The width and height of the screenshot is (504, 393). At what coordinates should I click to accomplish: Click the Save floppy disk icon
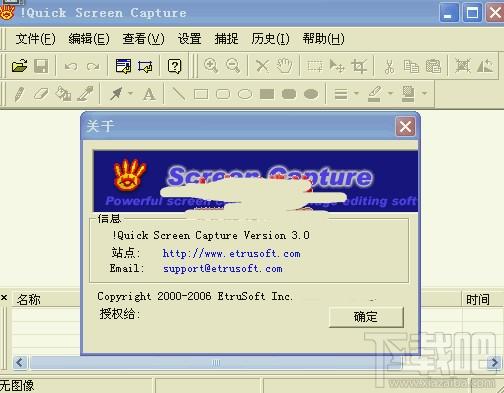[41, 66]
